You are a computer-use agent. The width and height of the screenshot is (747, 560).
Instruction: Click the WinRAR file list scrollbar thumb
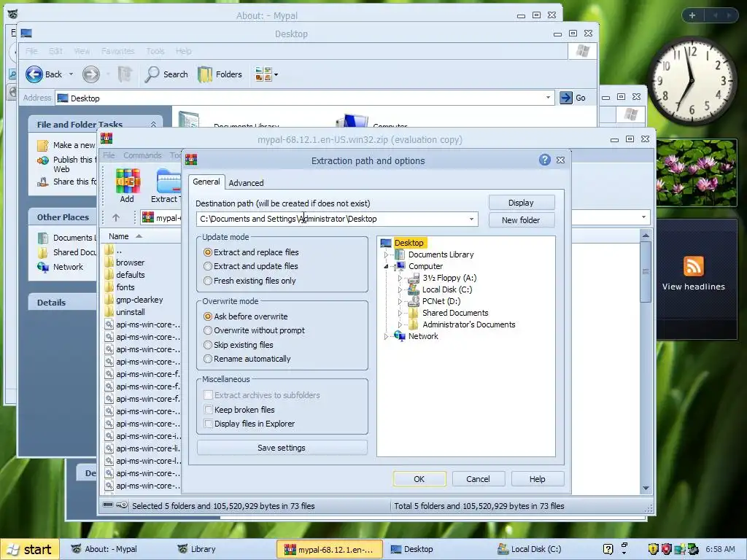point(646,272)
